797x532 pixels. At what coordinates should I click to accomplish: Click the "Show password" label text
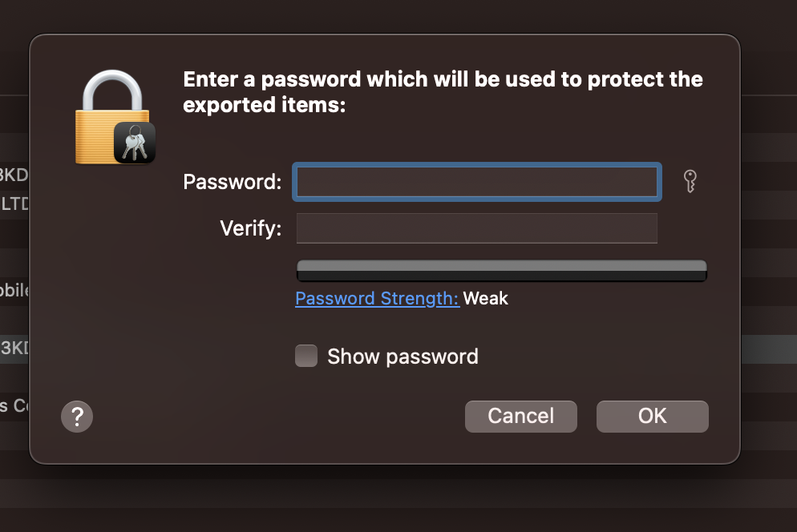pos(403,357)
